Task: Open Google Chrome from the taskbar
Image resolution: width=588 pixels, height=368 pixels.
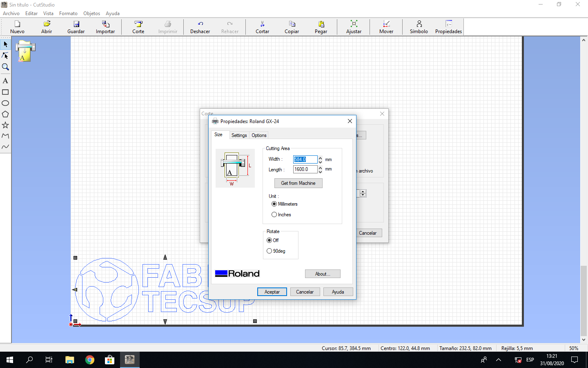Action: click(x=90, y=360)
